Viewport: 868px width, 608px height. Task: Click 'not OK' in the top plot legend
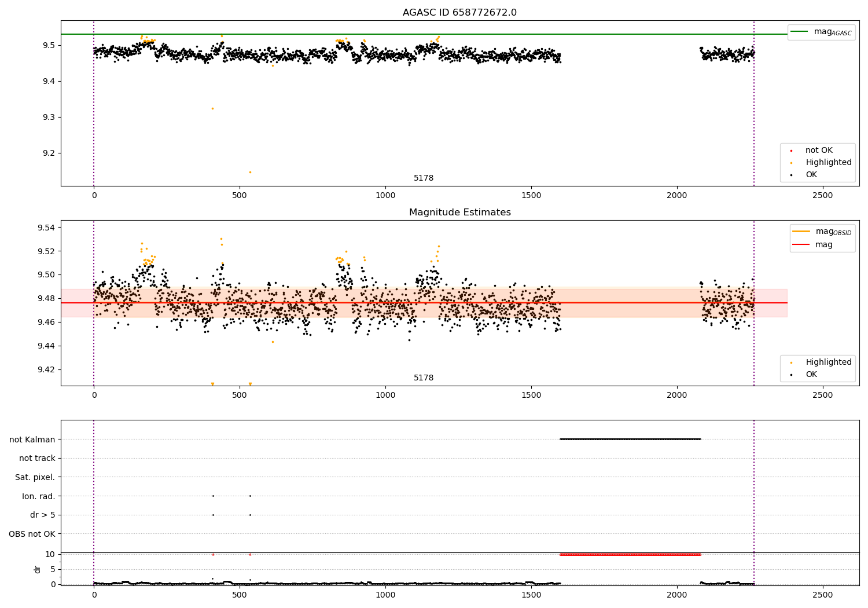point(819,151)
